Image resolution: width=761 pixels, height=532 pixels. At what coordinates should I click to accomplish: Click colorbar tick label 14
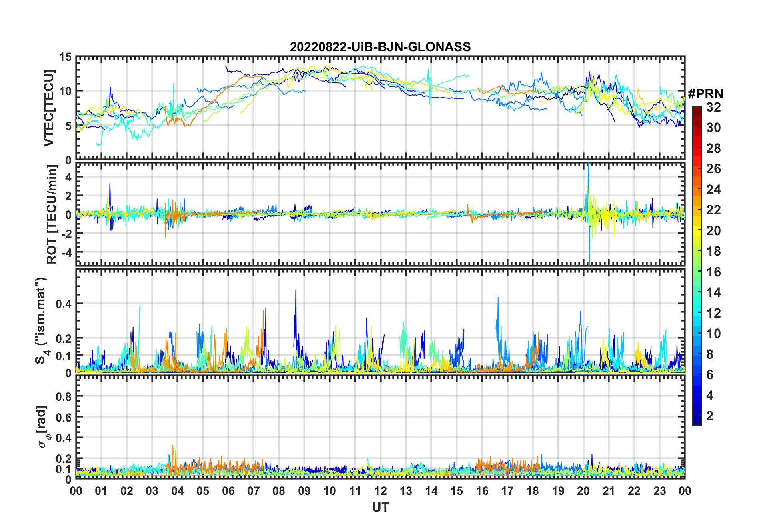[713, 292]
